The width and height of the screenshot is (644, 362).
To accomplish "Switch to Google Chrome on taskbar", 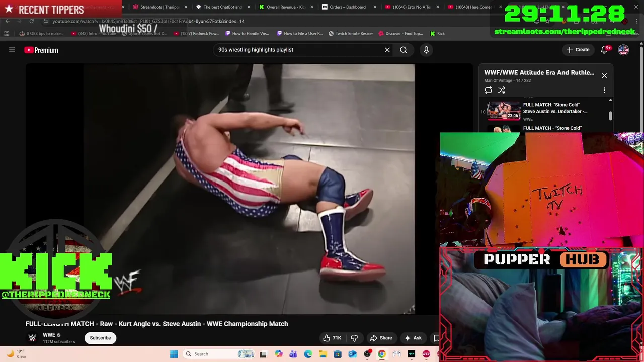I will click(x=382, y=354).
